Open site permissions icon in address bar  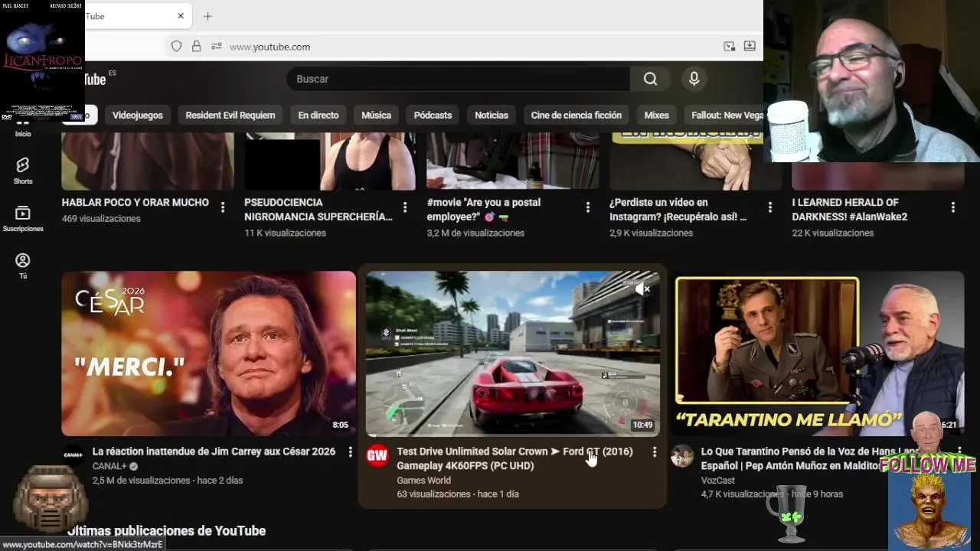click(x=216, y=47)
